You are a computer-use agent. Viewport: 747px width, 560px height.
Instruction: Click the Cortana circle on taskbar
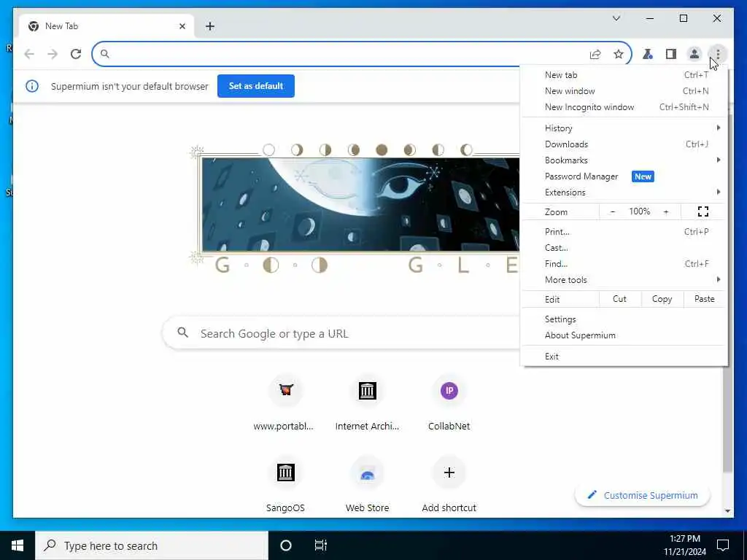pyautogui.click(x=286, y=545)
